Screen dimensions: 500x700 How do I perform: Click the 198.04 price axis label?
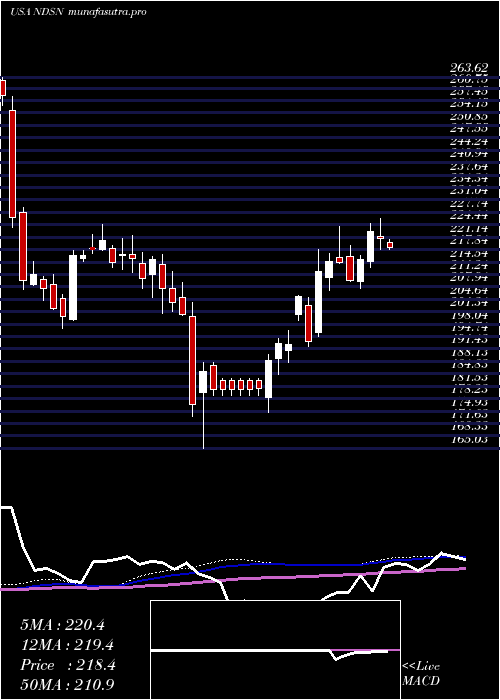tap(469, 315)
